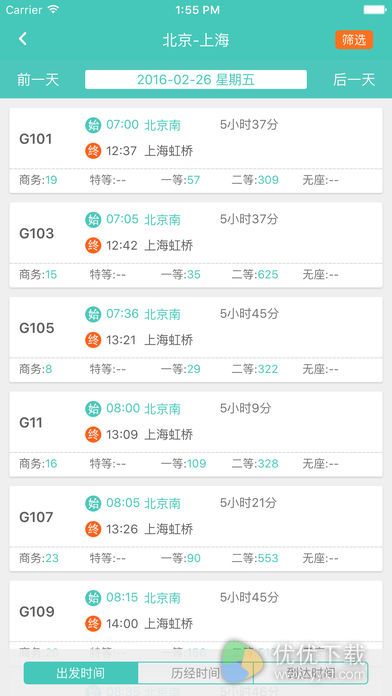The image size is (392, 696).
Task: Open date picker 2016-02-26 星期五
Action: pos(196,79)
